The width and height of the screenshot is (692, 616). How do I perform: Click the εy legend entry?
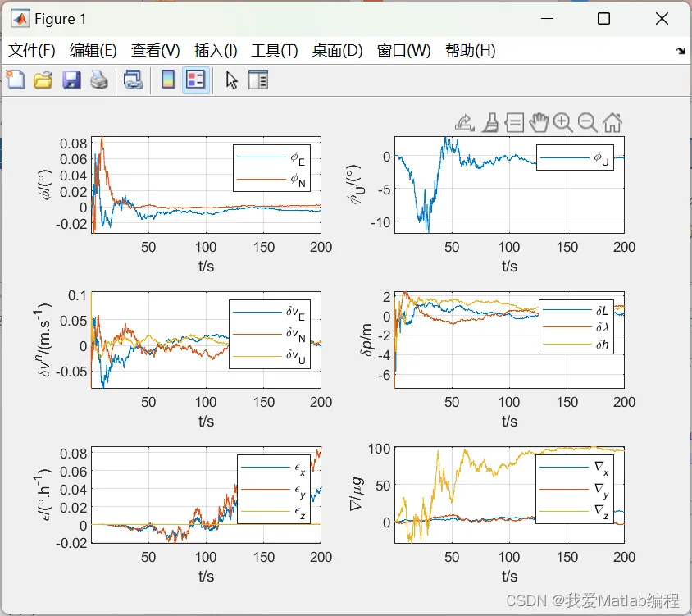[x=274, y=491]
